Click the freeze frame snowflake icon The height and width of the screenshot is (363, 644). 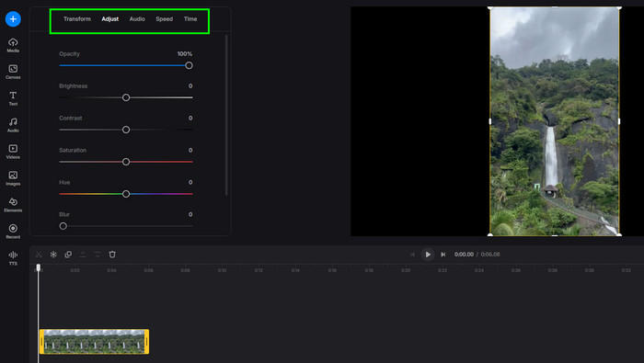53,255
